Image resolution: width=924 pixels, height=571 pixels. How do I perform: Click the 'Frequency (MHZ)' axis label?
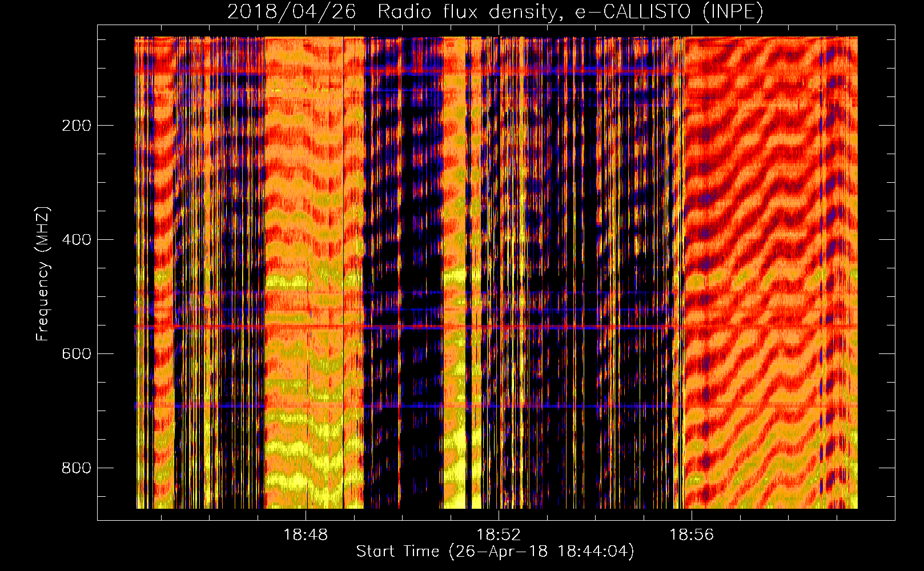coord(43,274)
